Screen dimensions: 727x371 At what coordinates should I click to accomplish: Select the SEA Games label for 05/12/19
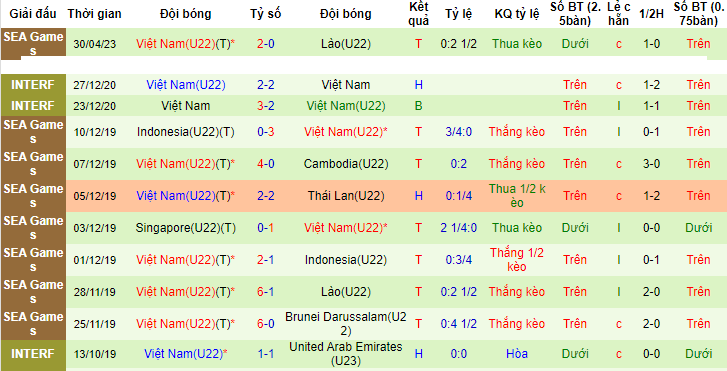[33, 196]
